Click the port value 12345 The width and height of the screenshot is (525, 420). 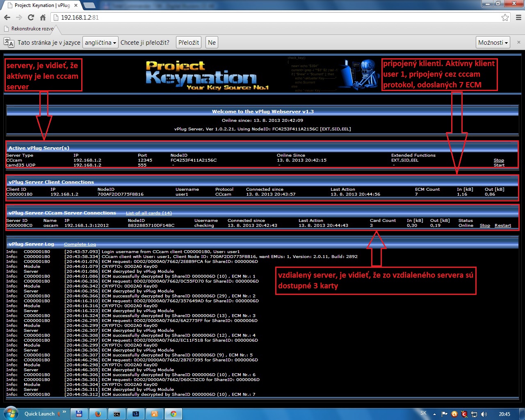[x=145, y=160]
